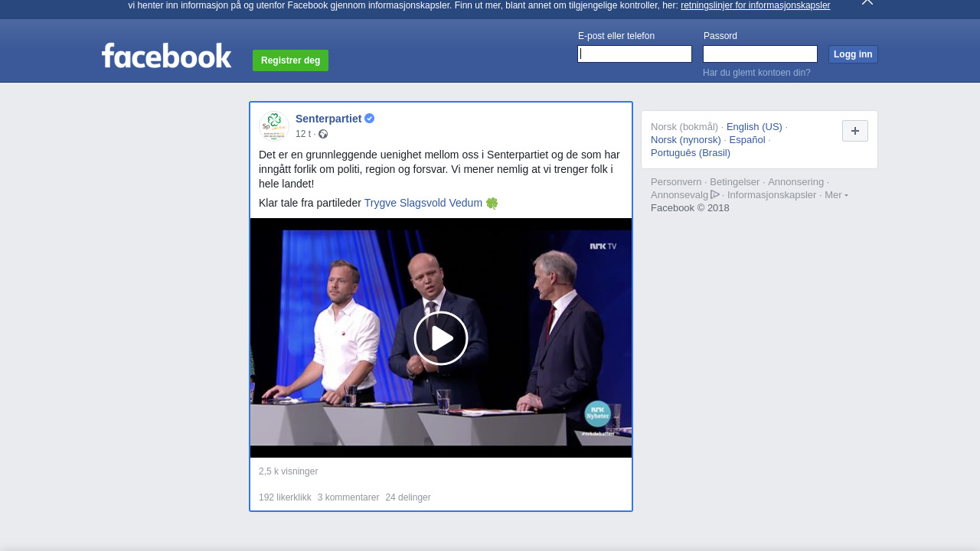Switch language to English (US)

click(x=754, y=127)
